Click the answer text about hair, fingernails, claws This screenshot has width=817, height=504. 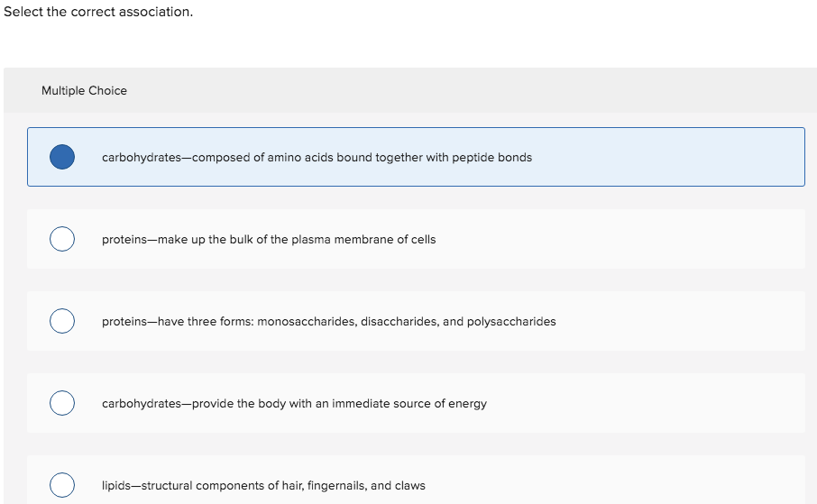263,485
